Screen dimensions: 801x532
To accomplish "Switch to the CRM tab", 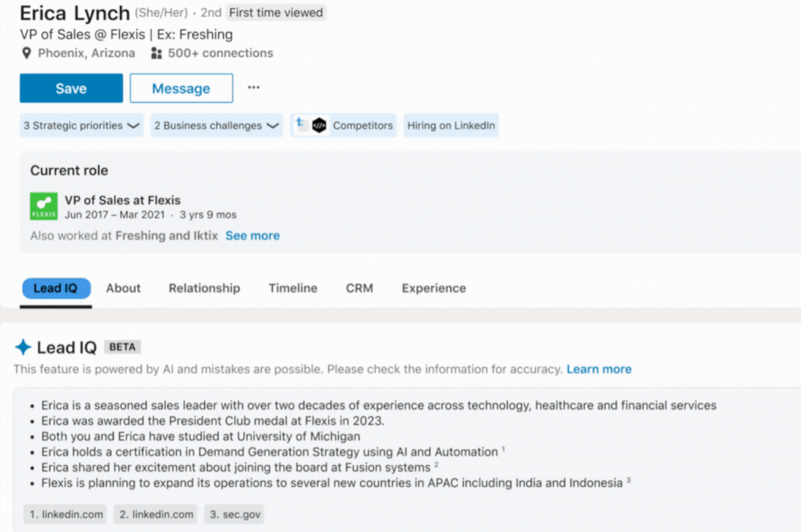I will (359, 288).
